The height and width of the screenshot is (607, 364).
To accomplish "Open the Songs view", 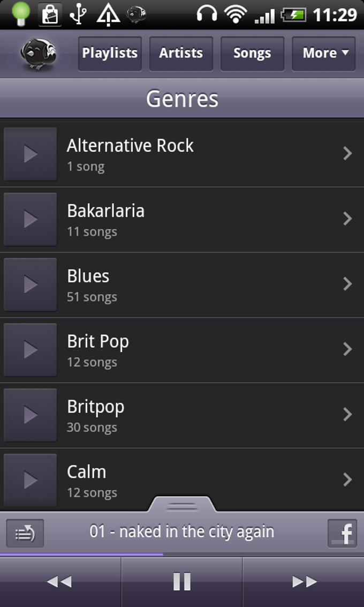I will tap(252, 54).
